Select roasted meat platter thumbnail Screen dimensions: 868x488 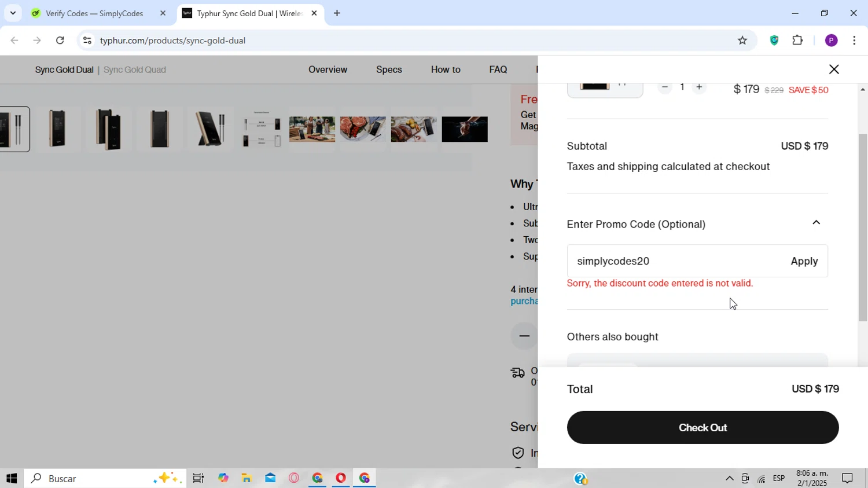(414, 129)
